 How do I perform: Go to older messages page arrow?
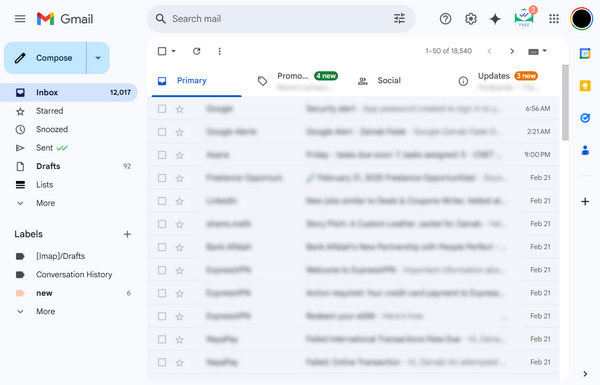point(512,51)
